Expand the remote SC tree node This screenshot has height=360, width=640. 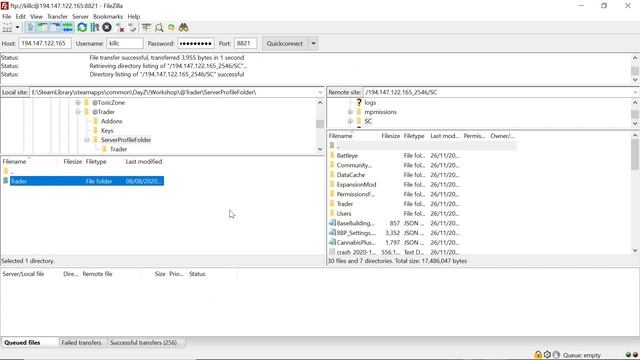click(350, 121)
